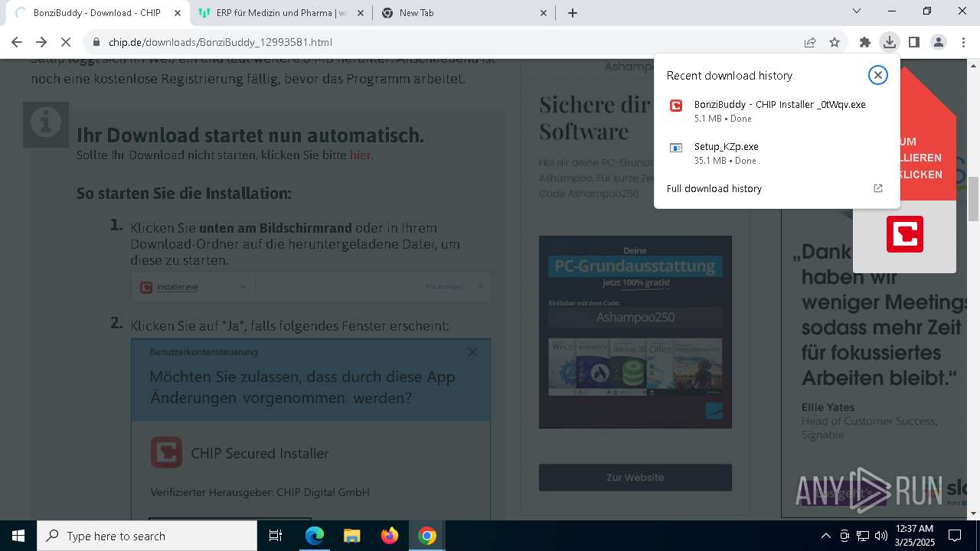Toggle the browser side panel icon
980x551 pixels.
[913, 42]
